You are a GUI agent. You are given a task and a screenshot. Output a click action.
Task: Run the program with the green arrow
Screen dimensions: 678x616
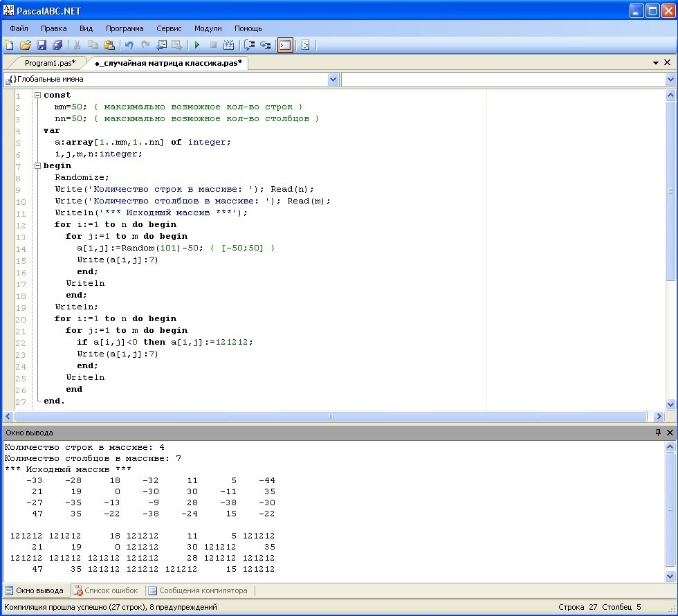(x=197, y=45)
